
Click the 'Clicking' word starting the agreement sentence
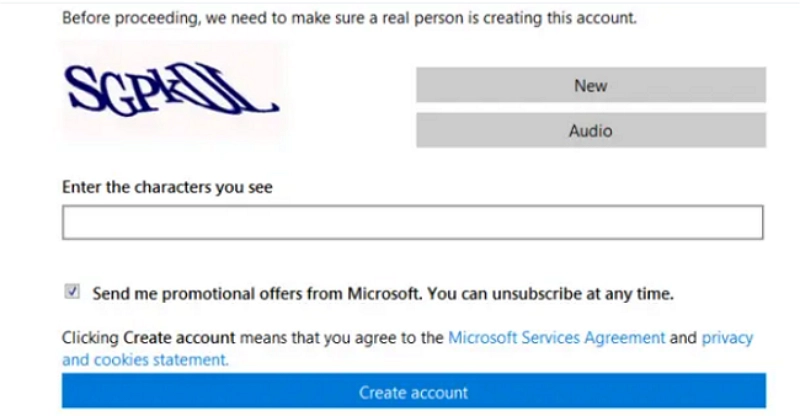tap(90, 338)
